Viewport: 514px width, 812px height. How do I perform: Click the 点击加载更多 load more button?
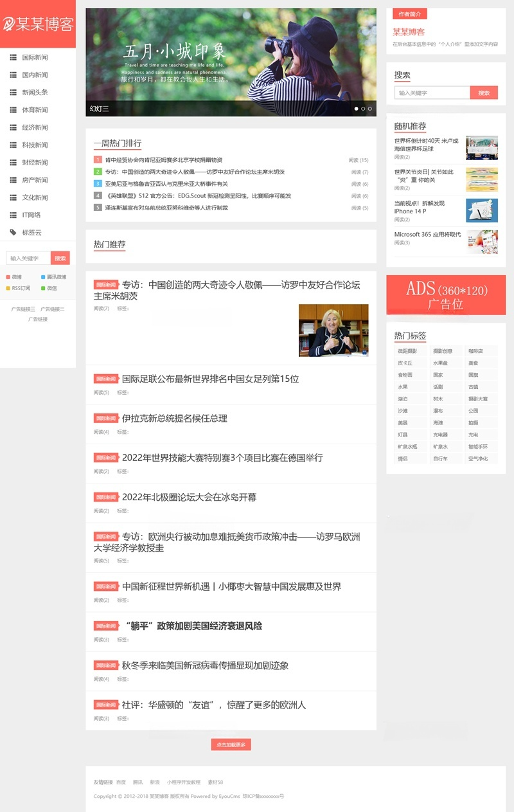pos(231,744)
